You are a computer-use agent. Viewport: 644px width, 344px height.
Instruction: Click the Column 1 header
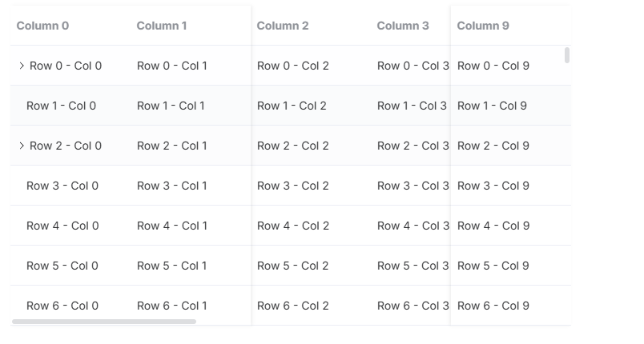click(162, 26)
